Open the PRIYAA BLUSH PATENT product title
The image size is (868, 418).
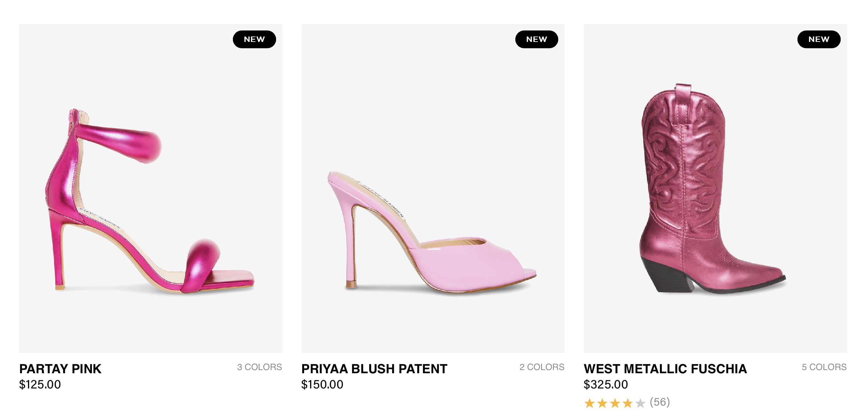[x=374, y=369]
